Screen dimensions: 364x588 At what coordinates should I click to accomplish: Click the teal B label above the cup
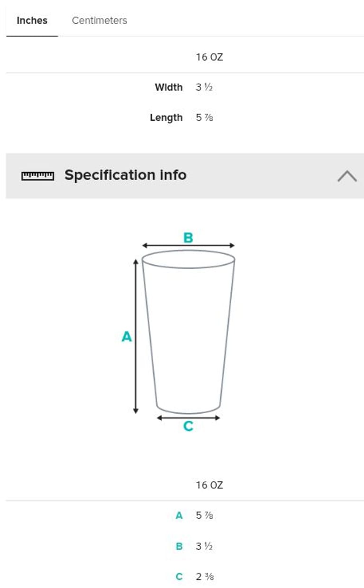pos(188,237)
